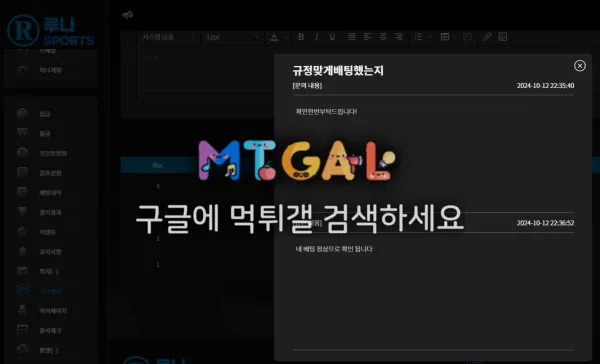Viewport: 600px width, 364px height.
Task: Toggle bold formatting in editor toolbar
Action: [x=301, y=37]
